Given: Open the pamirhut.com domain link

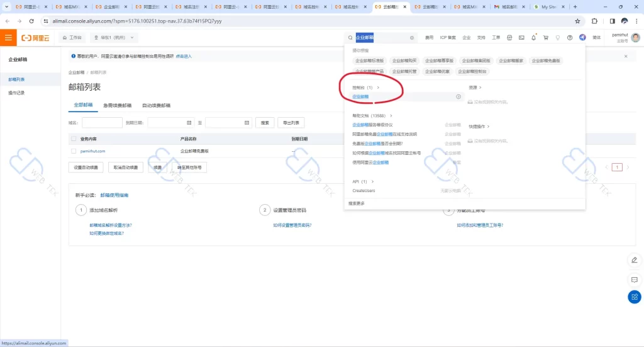Looking at the screenshot, I should 92,151.
